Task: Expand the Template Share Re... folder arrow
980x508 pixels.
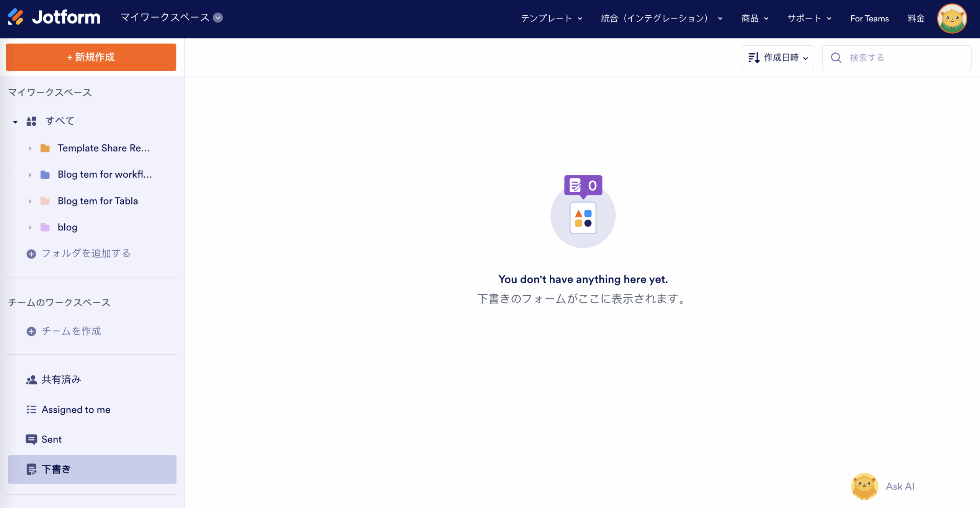Action: pos(30,148)
